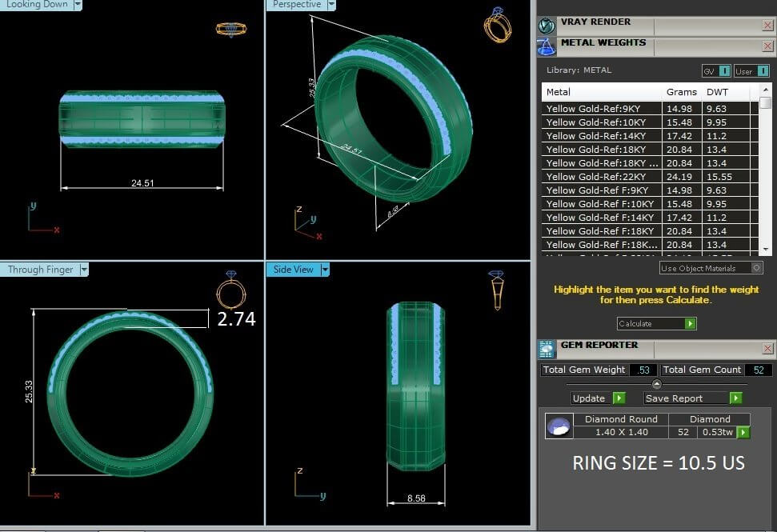Click the ring icon in Looking Down viewport

click(x=230, y=30)
